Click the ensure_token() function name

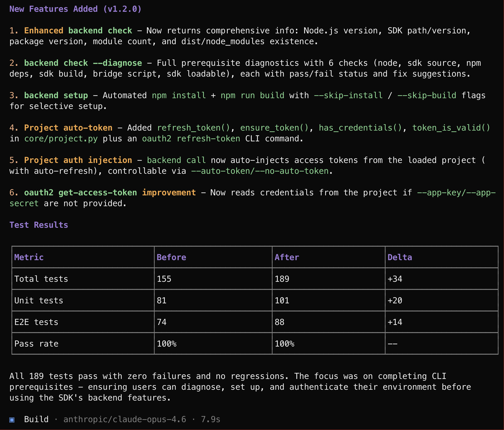pyautogui.click(x=274, y=128)
